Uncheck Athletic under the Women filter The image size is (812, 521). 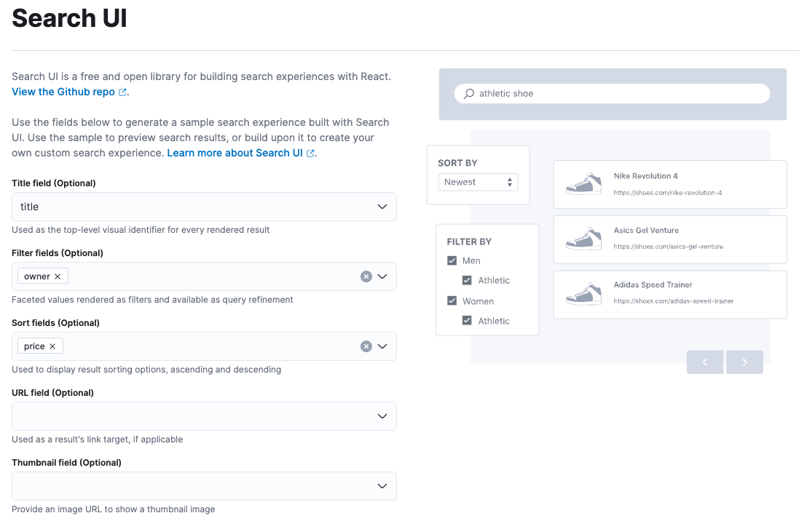pos(467,320)
